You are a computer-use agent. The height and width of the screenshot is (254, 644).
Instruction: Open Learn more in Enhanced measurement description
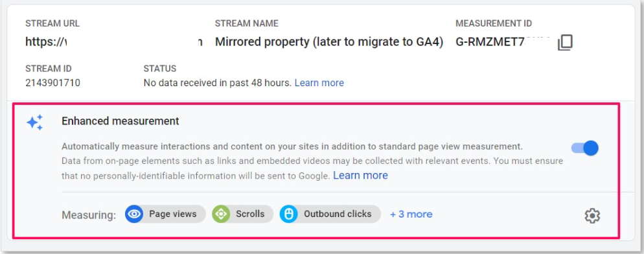point(360,176)
